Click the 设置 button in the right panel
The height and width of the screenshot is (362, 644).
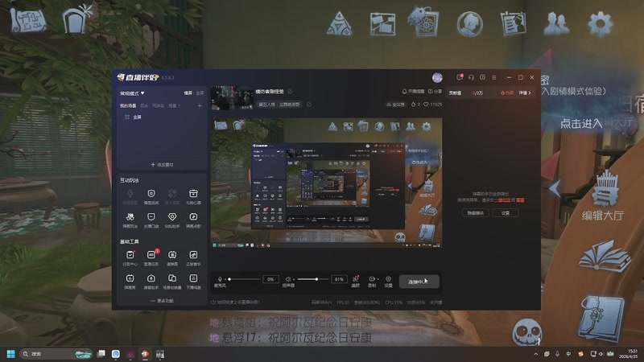pos(506,213)
